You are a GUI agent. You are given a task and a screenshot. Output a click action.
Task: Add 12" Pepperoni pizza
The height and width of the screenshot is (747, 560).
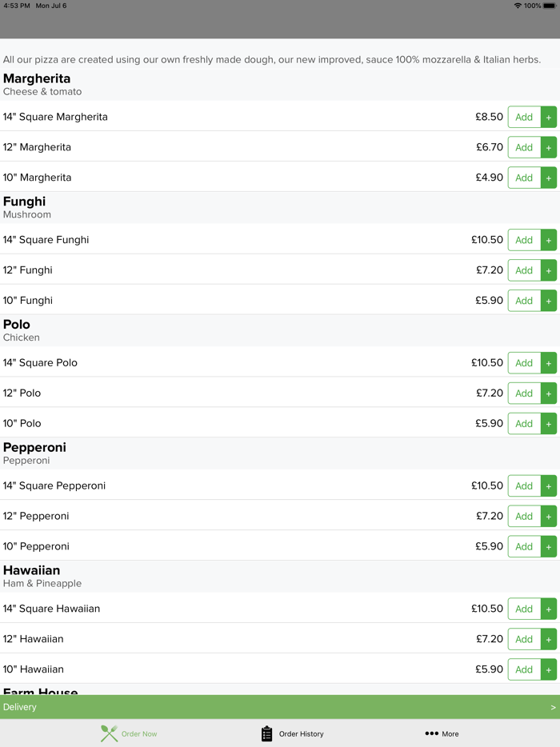coord(524,517)
